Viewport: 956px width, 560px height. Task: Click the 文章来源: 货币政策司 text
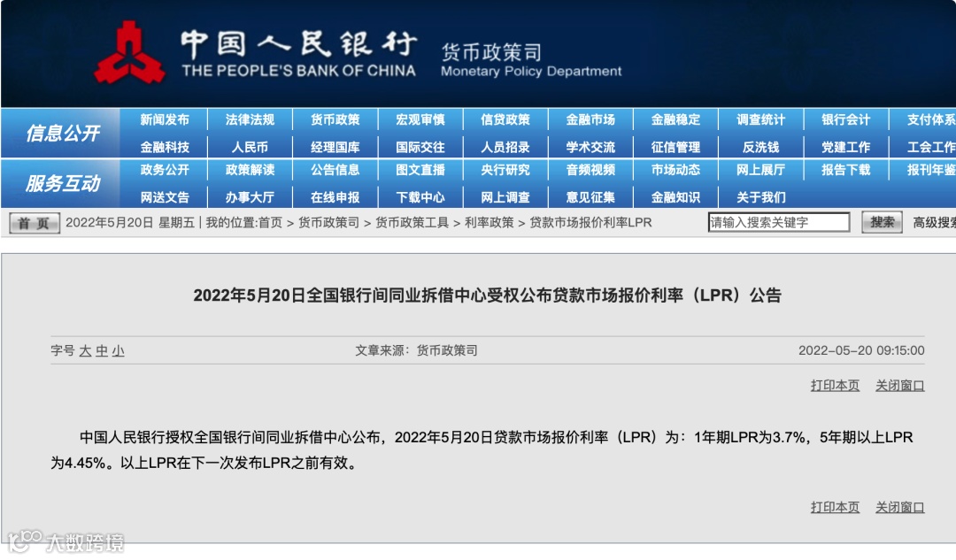pyautogui.click(x=416, y=350)
